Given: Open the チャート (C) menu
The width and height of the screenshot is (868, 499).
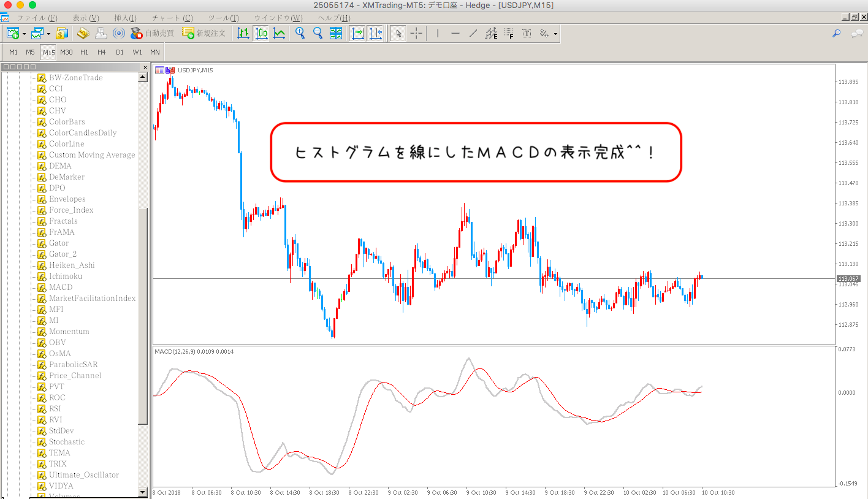Looking at the screenshot, I should (x=172, y=18).
